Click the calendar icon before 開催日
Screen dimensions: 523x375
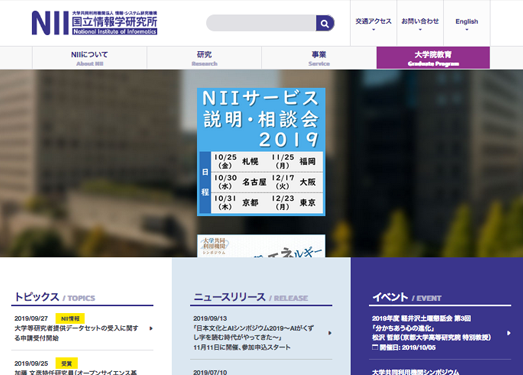375,347
